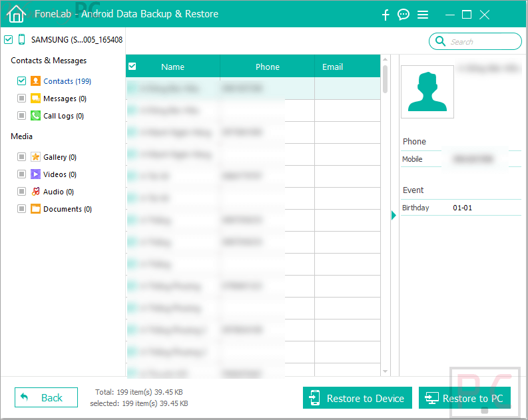Click the green Call Logs icon

click(x=35, y=115)
